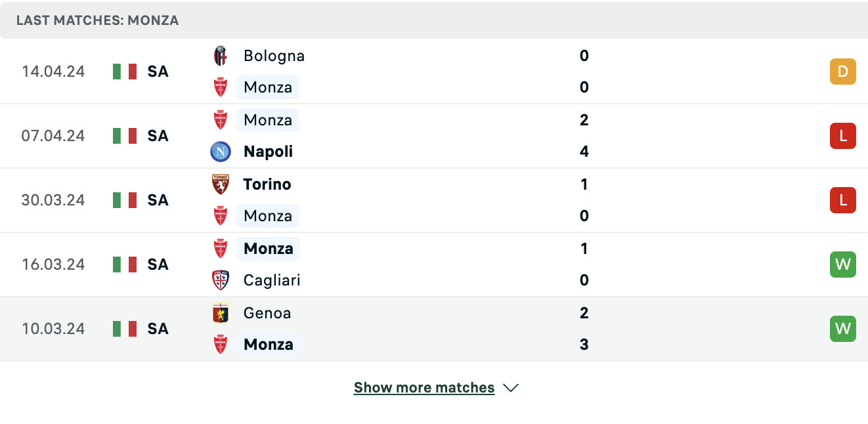Open the Napoli team name link
The width and height of the screenshot is (868, 424).
click(x=268, y=152)
